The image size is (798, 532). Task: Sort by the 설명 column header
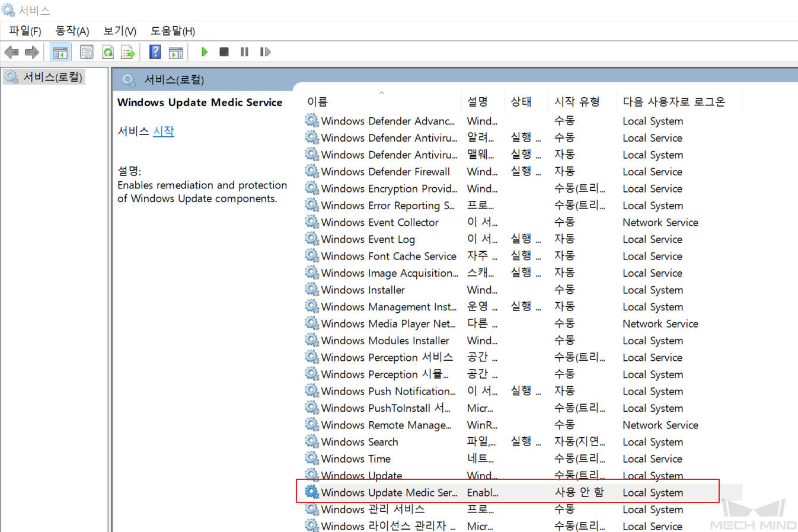477,102
